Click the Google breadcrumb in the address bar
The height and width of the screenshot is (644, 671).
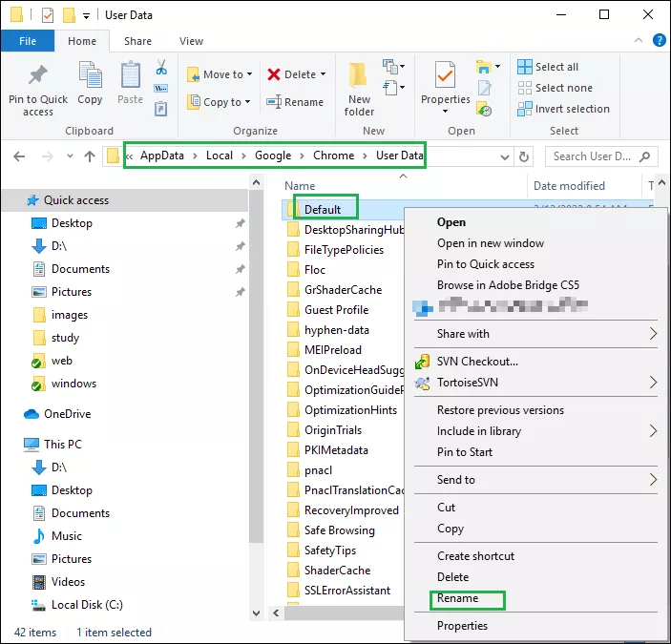273,156
